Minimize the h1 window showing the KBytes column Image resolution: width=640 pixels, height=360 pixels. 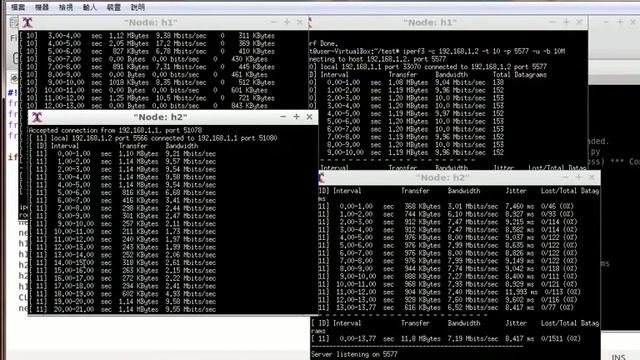pos(273,22)
